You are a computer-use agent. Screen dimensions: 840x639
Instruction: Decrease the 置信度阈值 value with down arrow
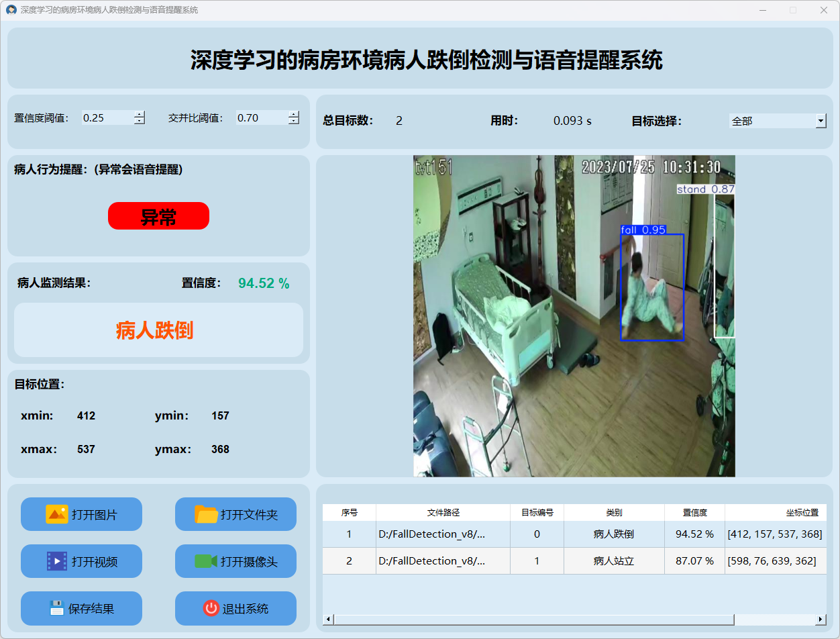coord(139,121)
